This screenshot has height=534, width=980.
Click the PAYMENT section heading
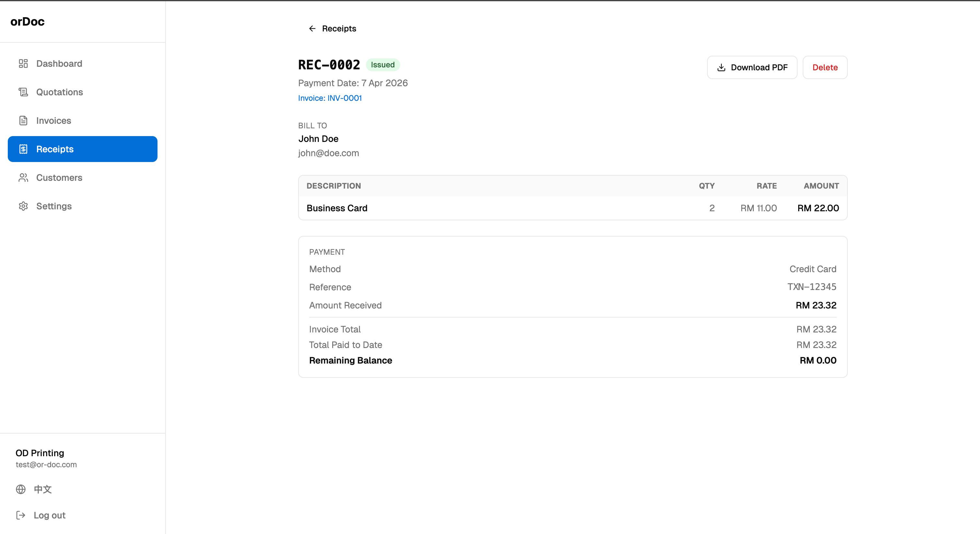pyautogui.click(x=327, y=252)
